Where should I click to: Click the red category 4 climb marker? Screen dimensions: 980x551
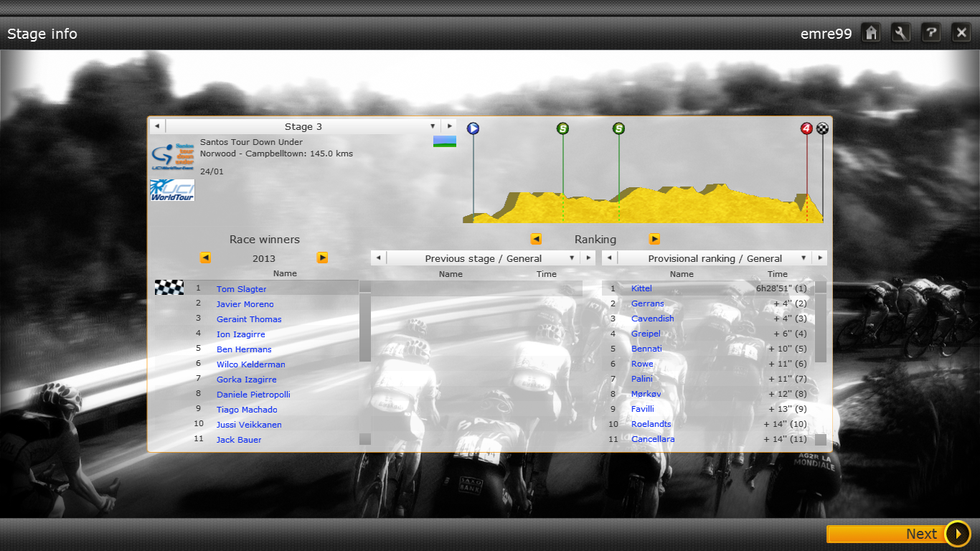(806, 128)
